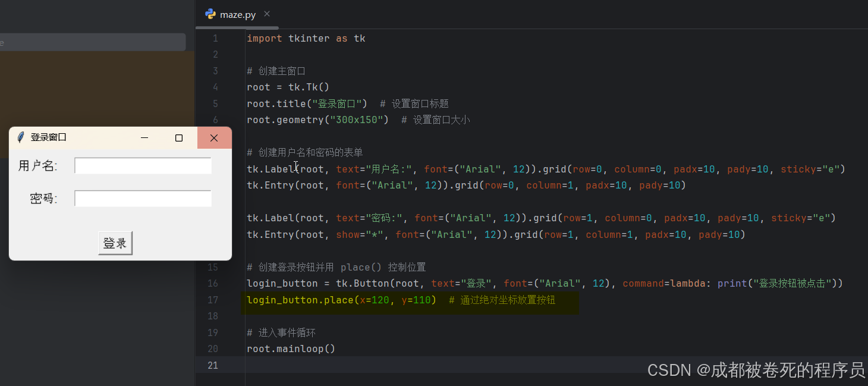The width and height of the screenshot is (868, 386).
Task: Click the feather icon in 登录窗口 title bar
Action: tap(21, 137)
